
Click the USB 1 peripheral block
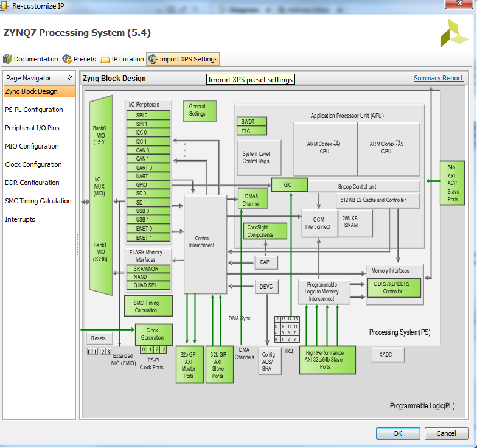(148, 219)
